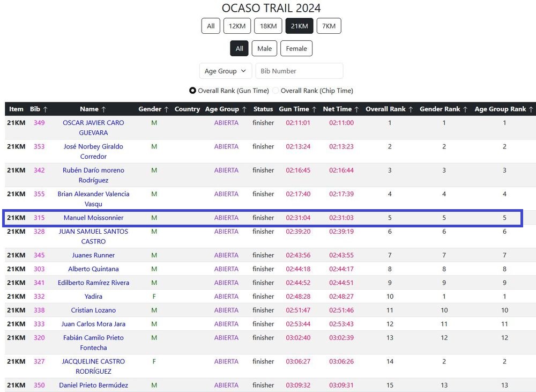536x392 pixels.
Task: Select Overall Rank (Chip Time) radio option
Action: coord(276,91)
